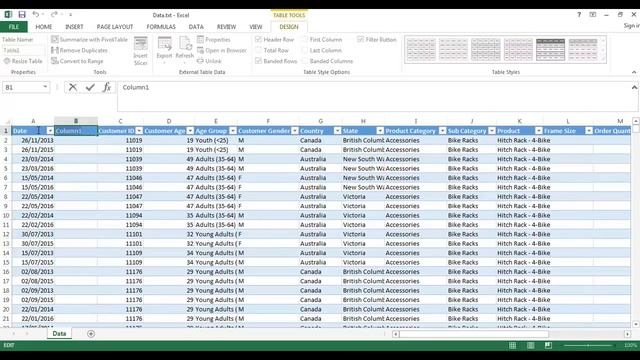This screenshot has width=640, height=360.
Task: Click Resize Table option
Action: pyautogui.click(x=23, y=61)
